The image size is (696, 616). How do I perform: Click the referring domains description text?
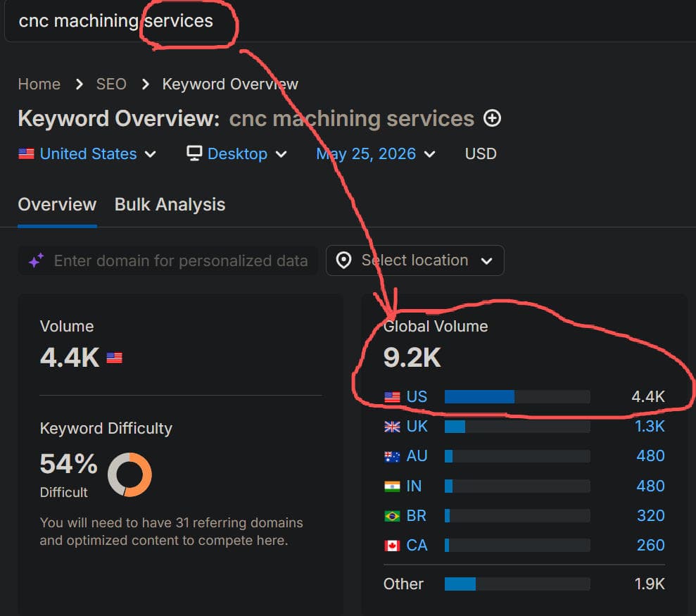[171, 532]
